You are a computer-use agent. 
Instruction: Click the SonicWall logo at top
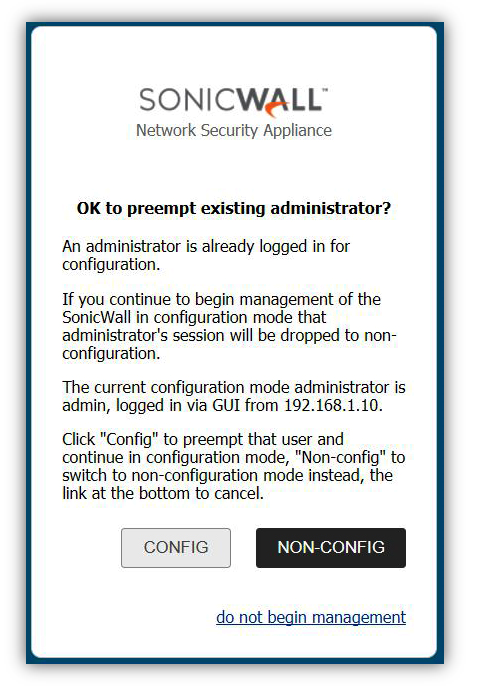tap(234, 102)
